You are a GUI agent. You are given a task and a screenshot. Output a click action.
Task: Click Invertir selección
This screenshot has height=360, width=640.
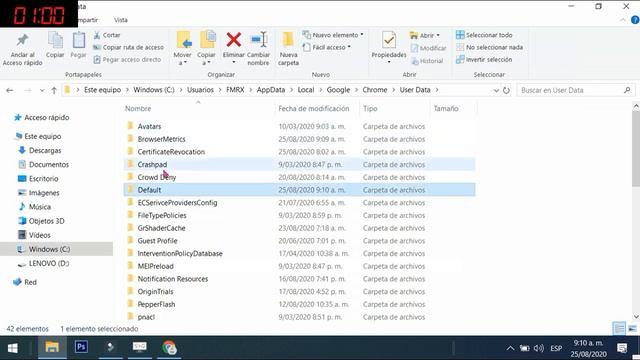click(484, 60)
